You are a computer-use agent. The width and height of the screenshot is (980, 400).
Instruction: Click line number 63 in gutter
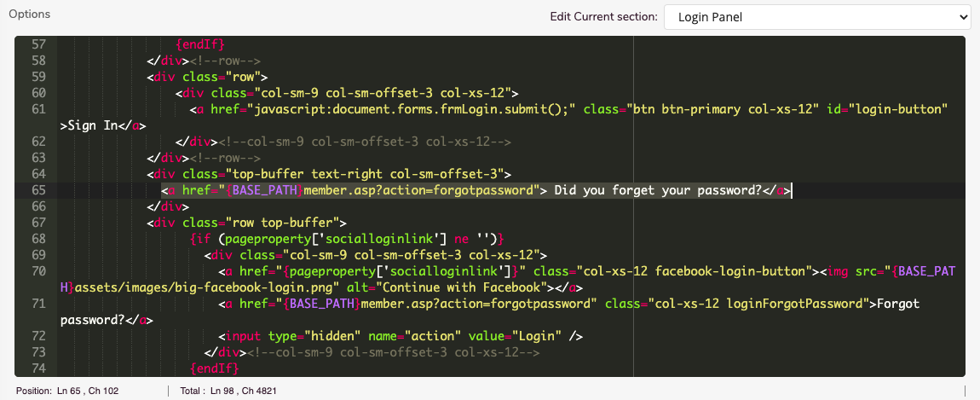pos(37,158)
